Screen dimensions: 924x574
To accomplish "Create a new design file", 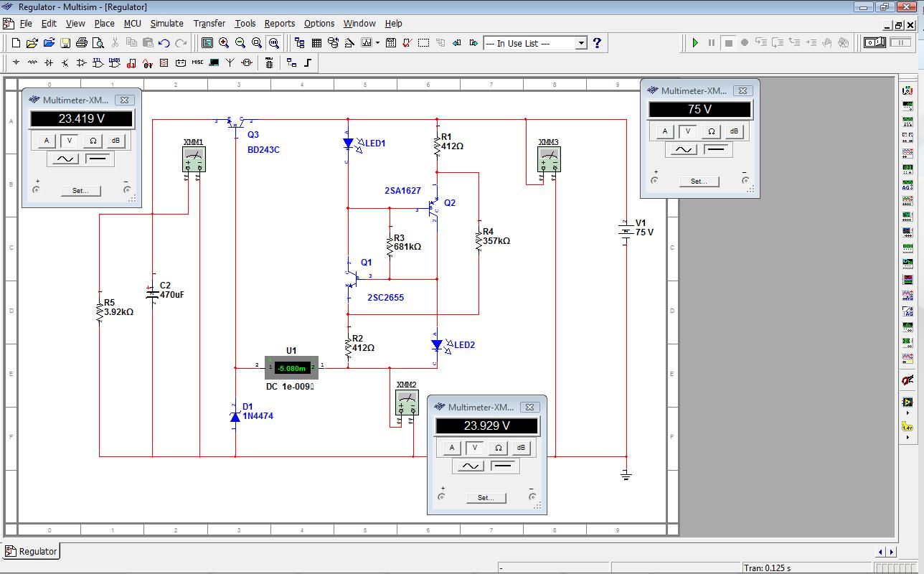I will [x=16, y=43].
